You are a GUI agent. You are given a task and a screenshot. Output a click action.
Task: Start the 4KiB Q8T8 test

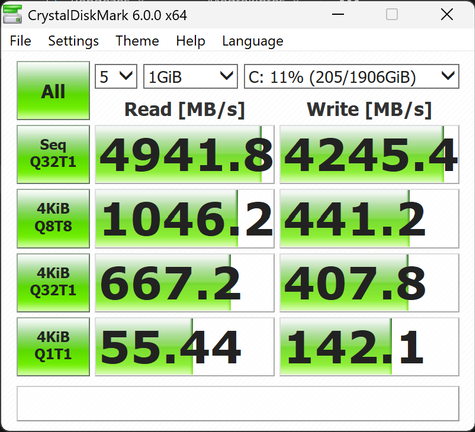[x=53, y=218]
